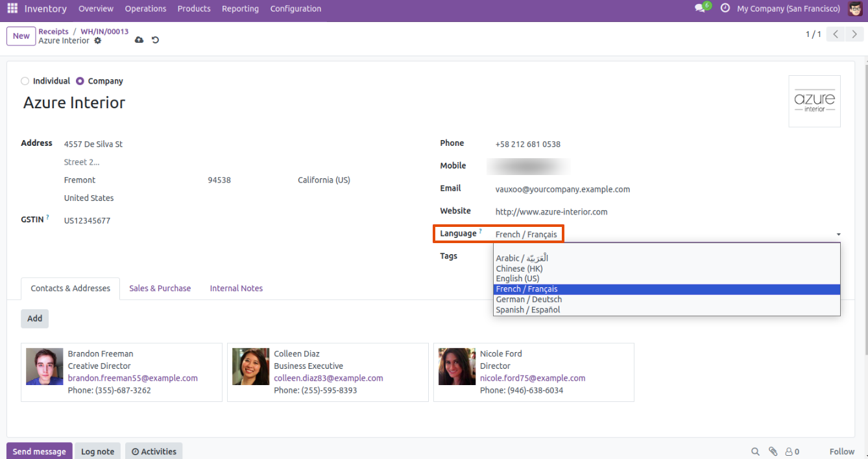Open Nicole Ford's avatar photo
Image resolution: width=868 pixels, height=459 pixels.
457,367
